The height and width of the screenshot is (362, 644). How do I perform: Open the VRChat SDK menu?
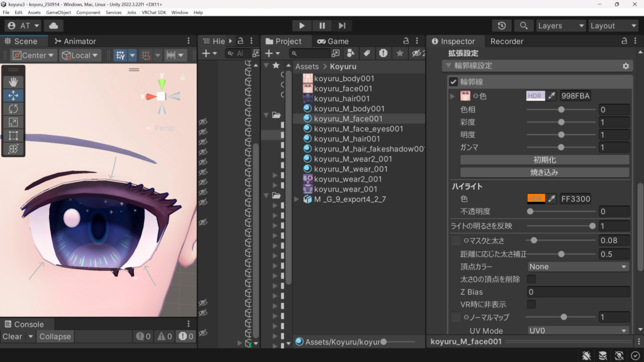(x=153, y=13)
